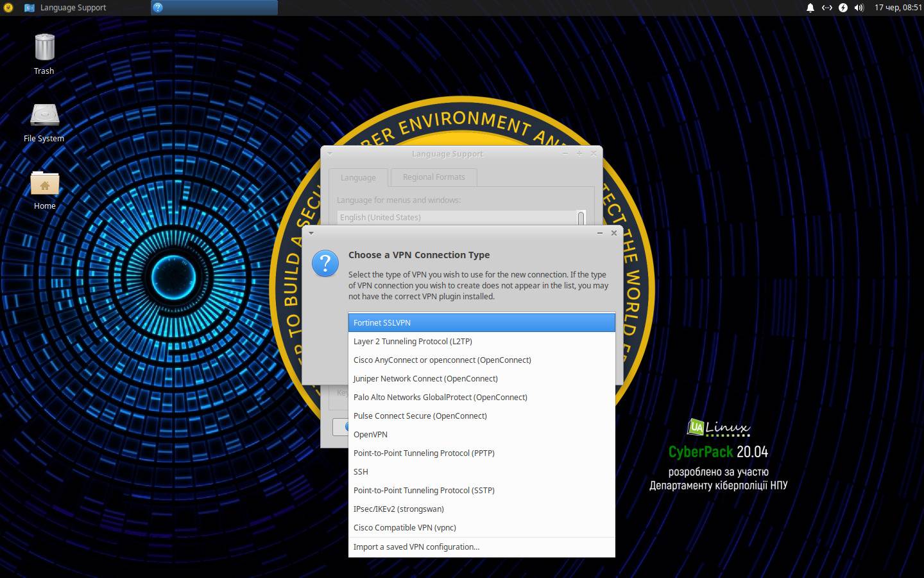Switch to Regional Formats tab
This screenshot has width=924, height=578.
434,177
